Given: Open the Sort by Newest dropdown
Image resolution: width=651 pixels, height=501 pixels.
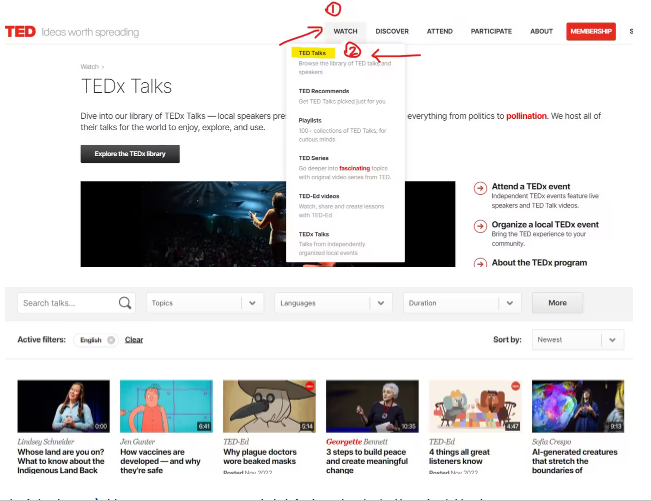Looking at the screenshot, I should (612, 339).
